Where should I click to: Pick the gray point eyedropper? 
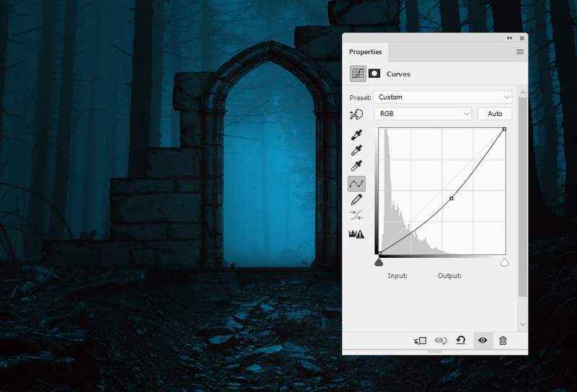356,151
